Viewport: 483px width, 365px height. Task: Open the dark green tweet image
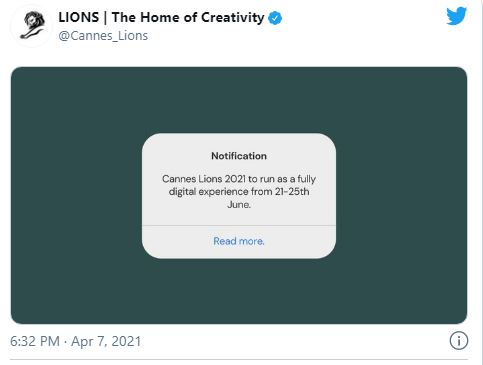point(239,195)
